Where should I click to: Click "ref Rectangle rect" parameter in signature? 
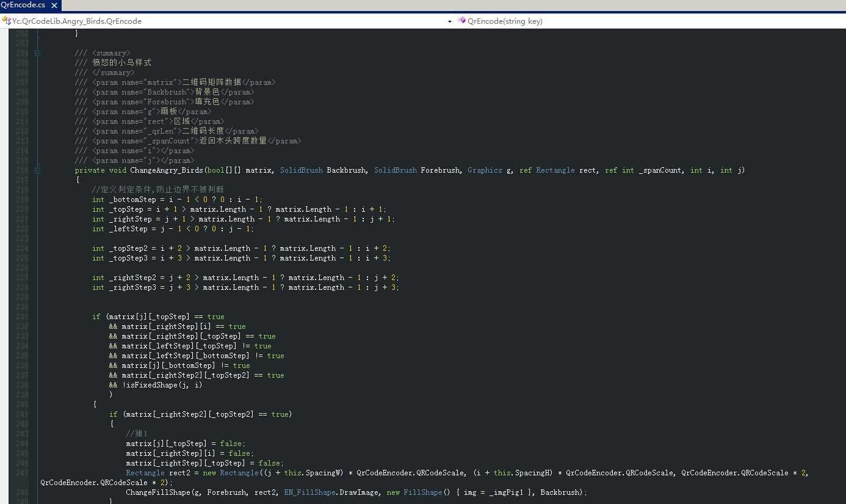point(558,170)
